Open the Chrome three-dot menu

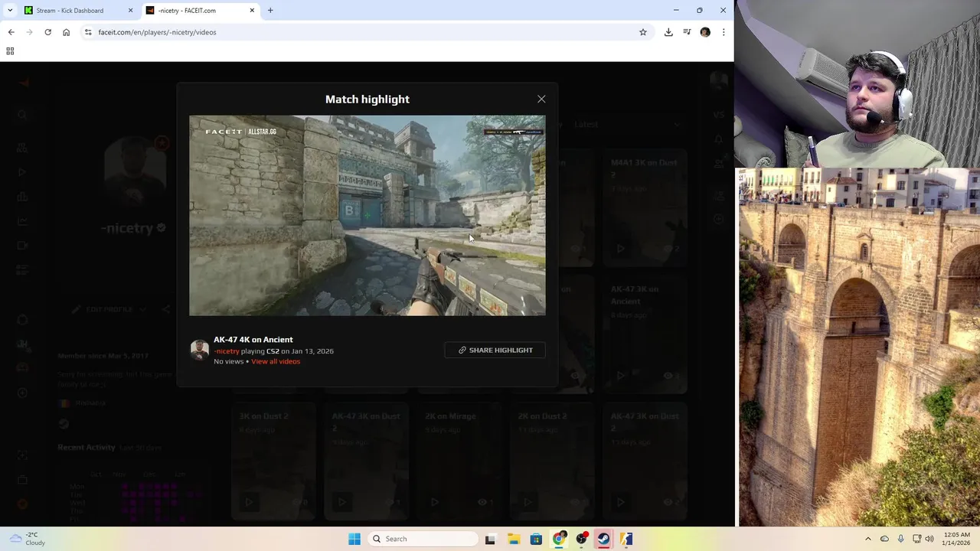(724, 32)
